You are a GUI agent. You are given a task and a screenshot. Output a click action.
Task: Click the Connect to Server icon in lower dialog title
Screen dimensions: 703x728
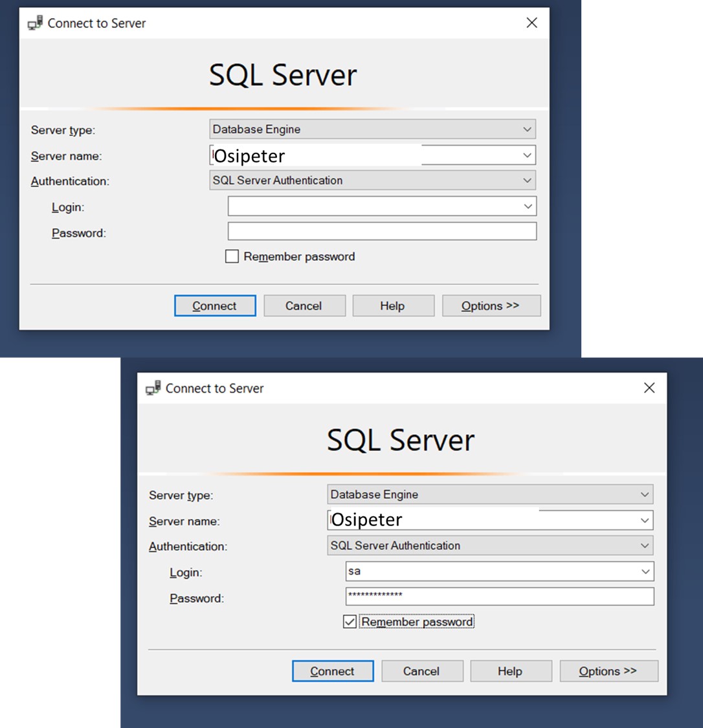153,388
